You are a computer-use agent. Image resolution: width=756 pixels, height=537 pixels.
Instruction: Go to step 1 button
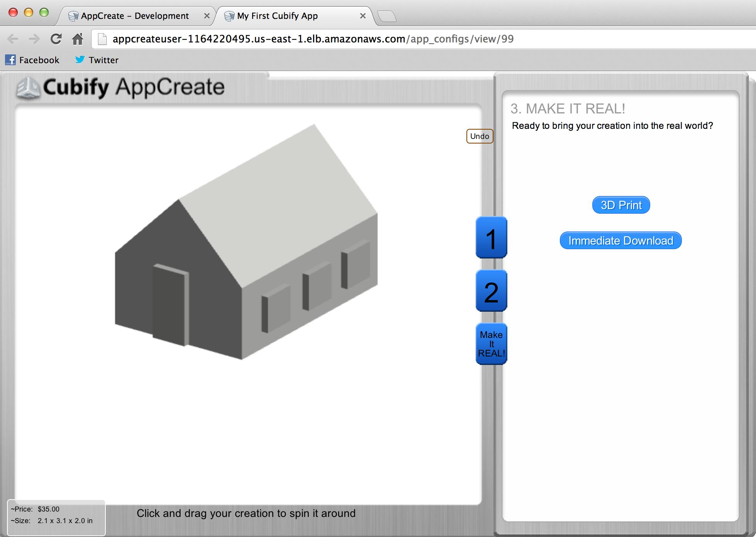click(x=491, y=237)
